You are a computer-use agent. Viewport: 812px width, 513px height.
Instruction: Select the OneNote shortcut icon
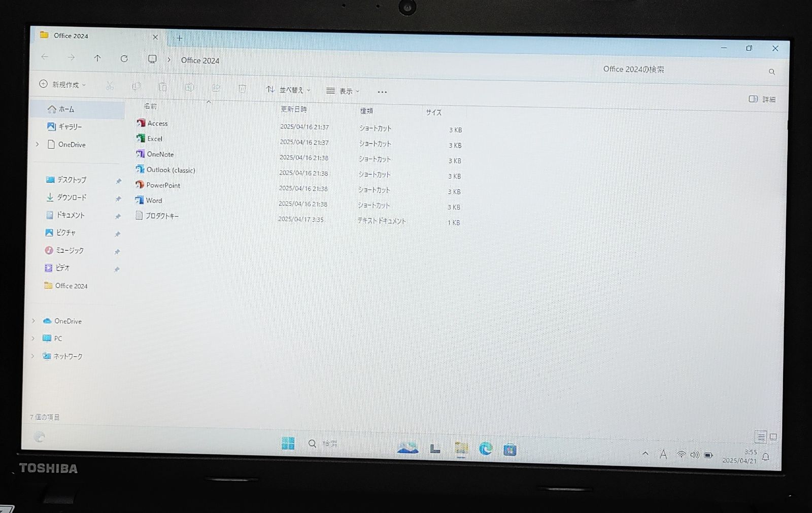point(140,154)
